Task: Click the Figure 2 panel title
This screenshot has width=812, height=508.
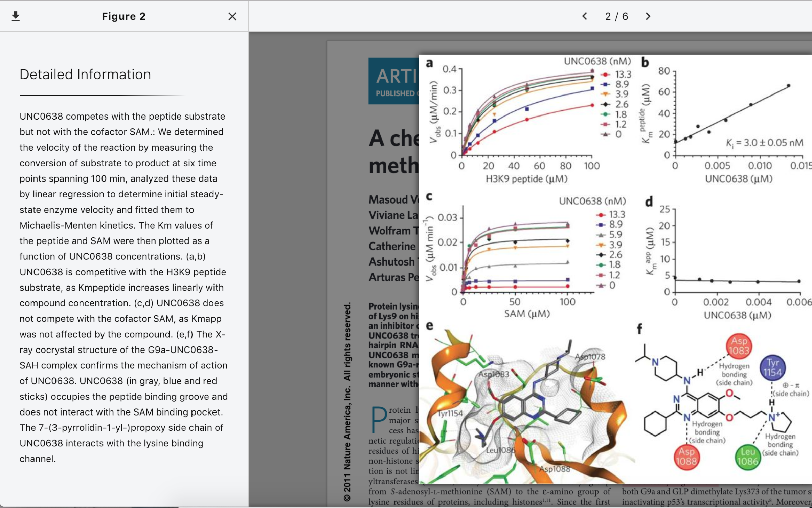Action: point(123,16)
